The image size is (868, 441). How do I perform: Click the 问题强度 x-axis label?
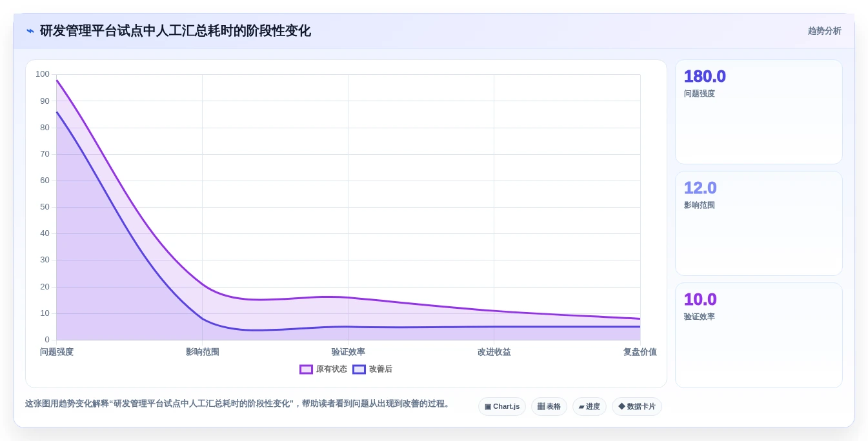tap(57, 352)
